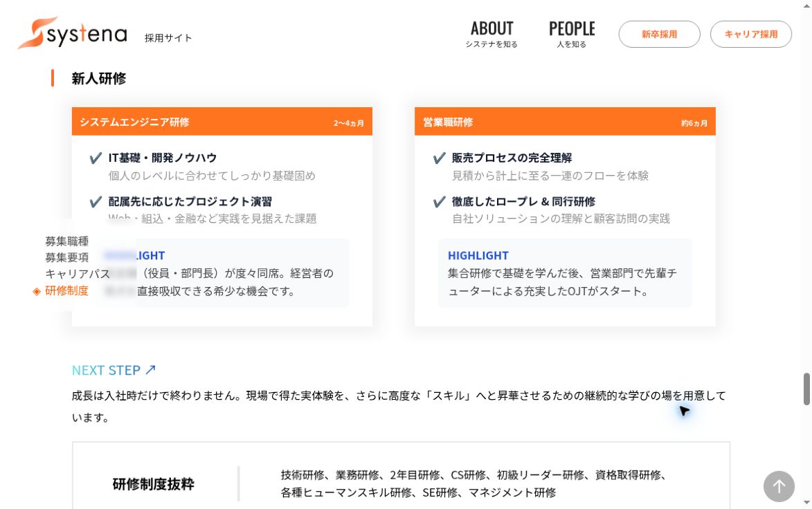Open the ABOUT menu

pos(491,34)
